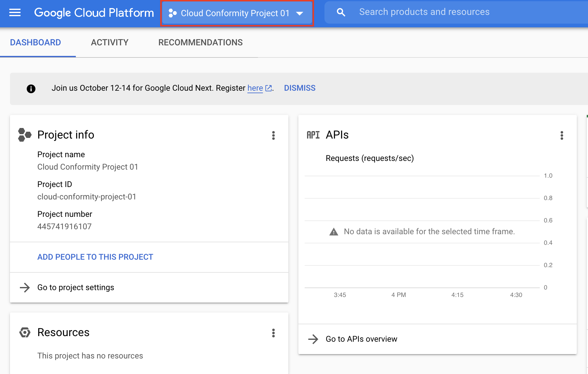588x374 pixels.
Task: Click the info icon in banner
Action: (x=31, y=89)
